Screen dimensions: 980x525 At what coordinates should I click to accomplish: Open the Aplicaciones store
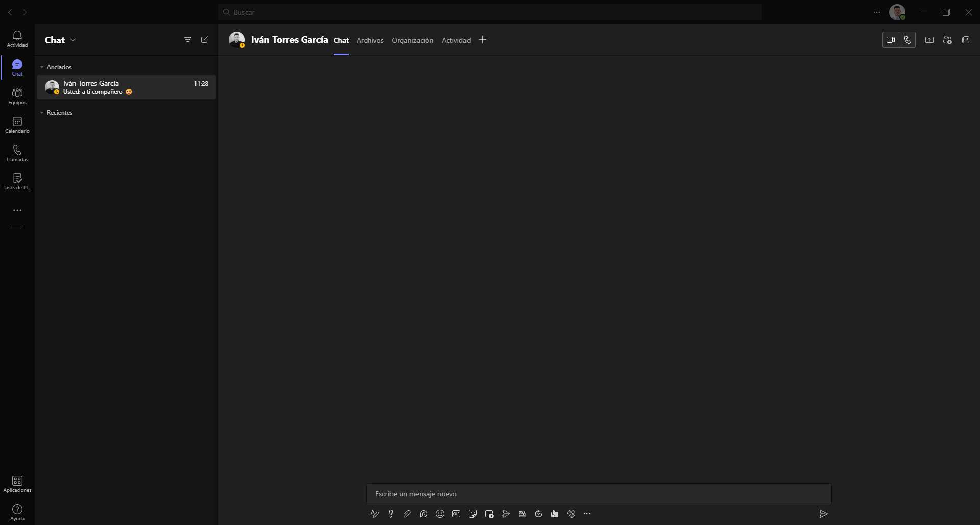coord(17,484)
